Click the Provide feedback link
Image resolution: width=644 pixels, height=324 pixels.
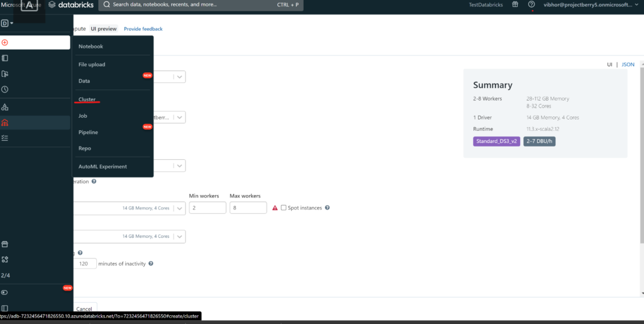click(x=143, y=29)
